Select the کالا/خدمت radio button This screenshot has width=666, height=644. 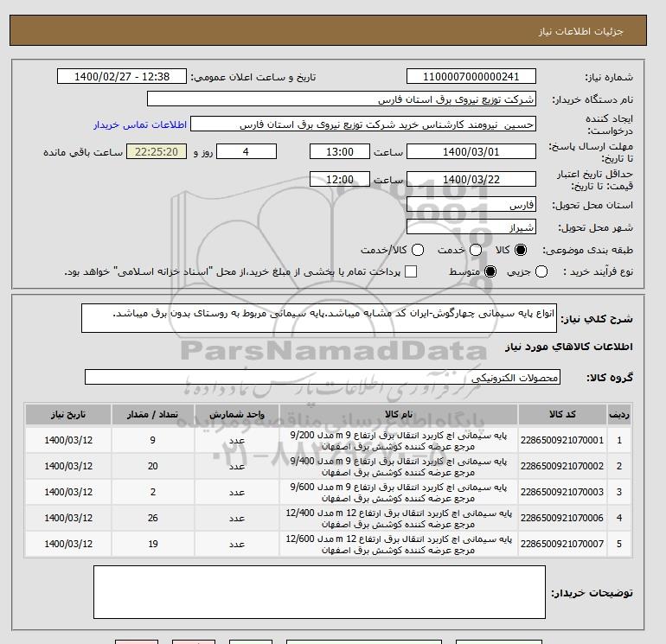pos(418,250)
